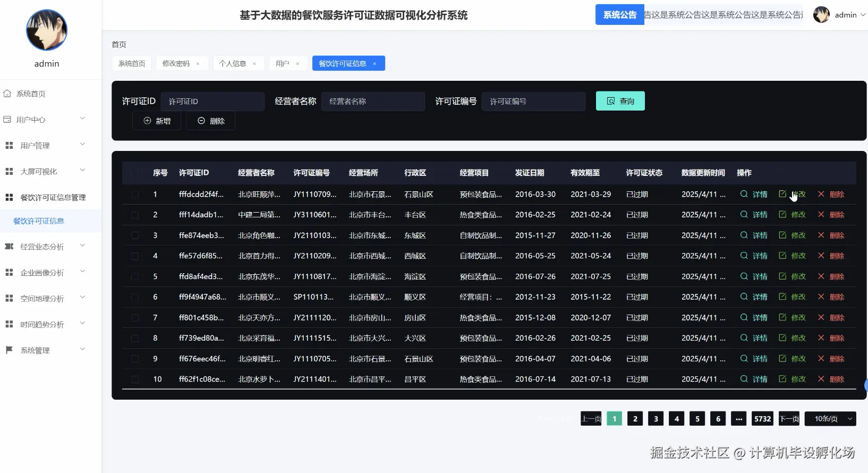Click 删除 for row 3 (ffe874eeb3)

[831, 235]
